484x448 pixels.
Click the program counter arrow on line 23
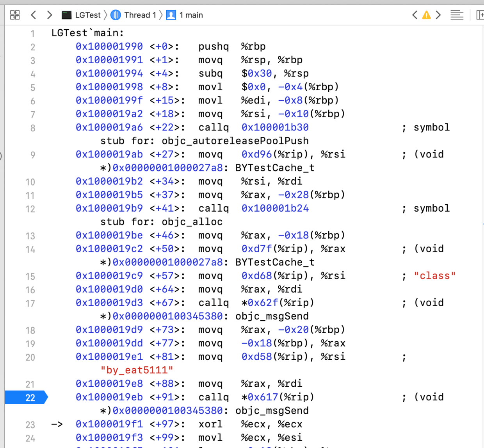[x=57, y=424]
